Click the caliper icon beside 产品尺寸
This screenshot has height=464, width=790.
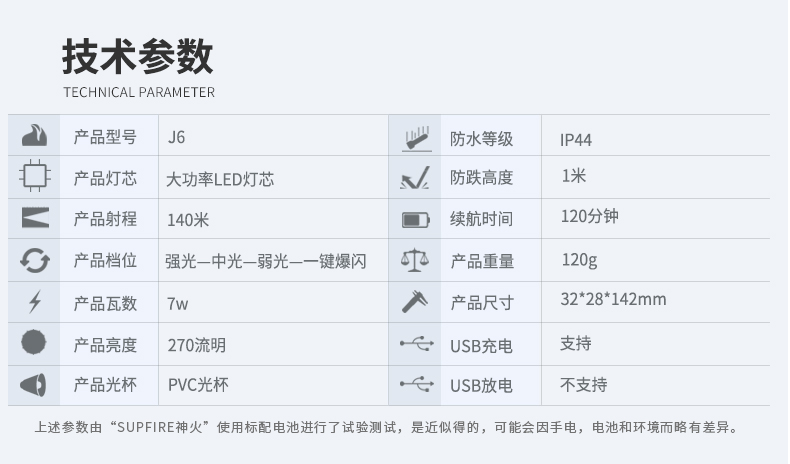pos(415,301)
